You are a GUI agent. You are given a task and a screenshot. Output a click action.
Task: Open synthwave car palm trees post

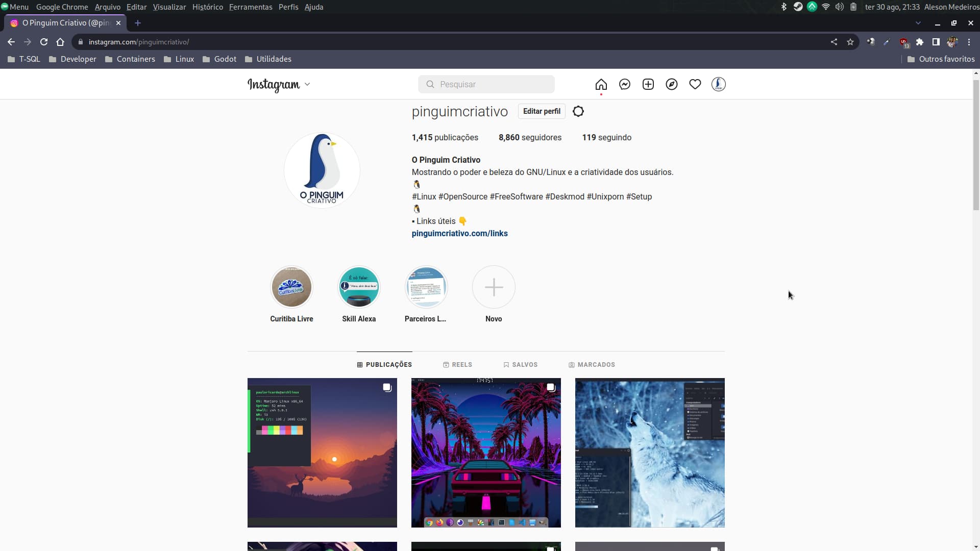click(x=486, y=453)
